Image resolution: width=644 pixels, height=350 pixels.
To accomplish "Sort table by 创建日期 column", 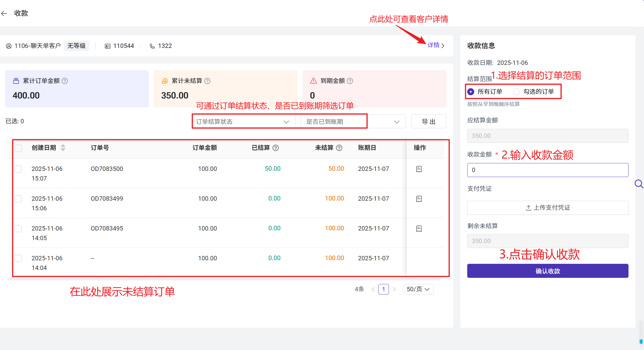I will coord(63,148).
